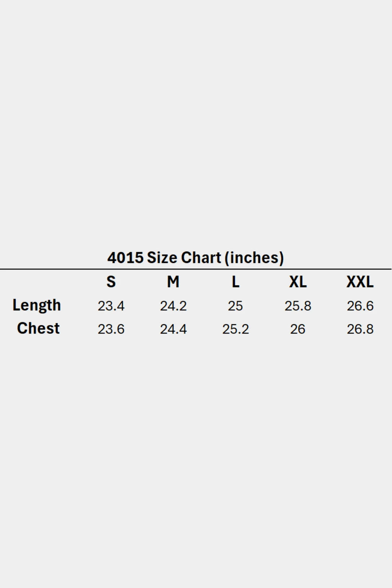Select the 25.8 Length value for XL

pyautogui.click(x=298, y=306)
